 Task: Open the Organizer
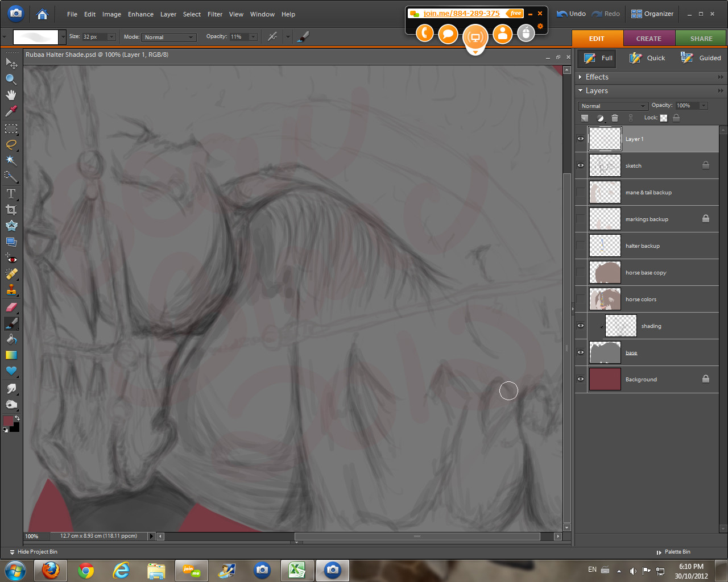point(652,14)
